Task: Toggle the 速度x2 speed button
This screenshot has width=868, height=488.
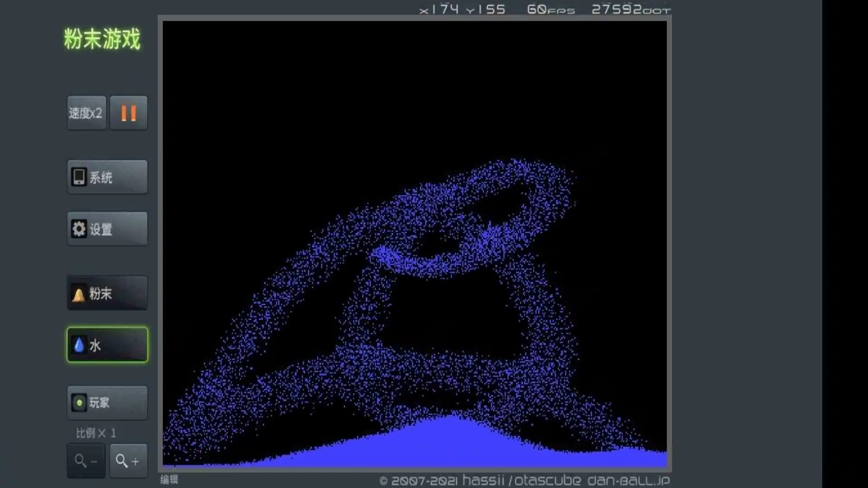Action: pos(86,113)
